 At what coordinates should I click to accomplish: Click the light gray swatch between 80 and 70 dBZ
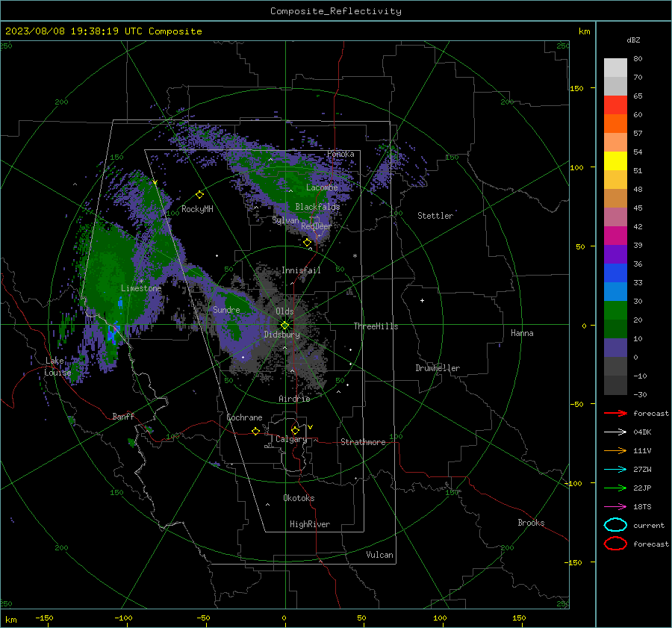[x=615, y=68]
